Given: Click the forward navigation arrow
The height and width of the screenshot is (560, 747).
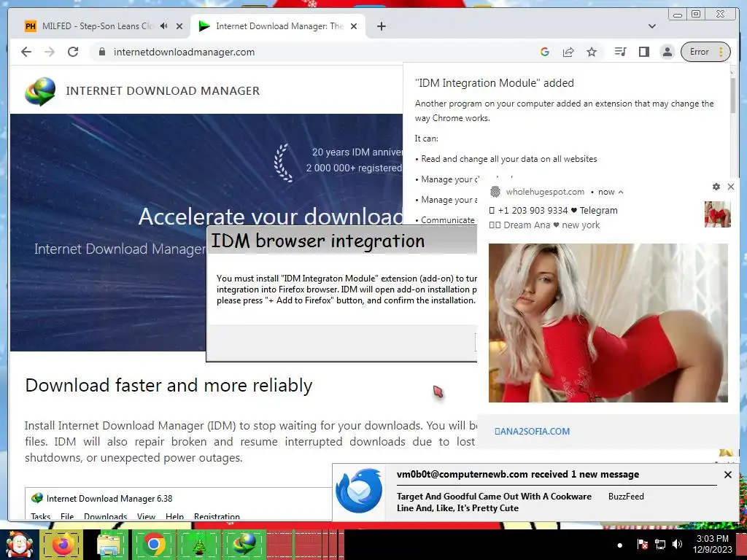Looking at the screenshot, I should point(50,52).
